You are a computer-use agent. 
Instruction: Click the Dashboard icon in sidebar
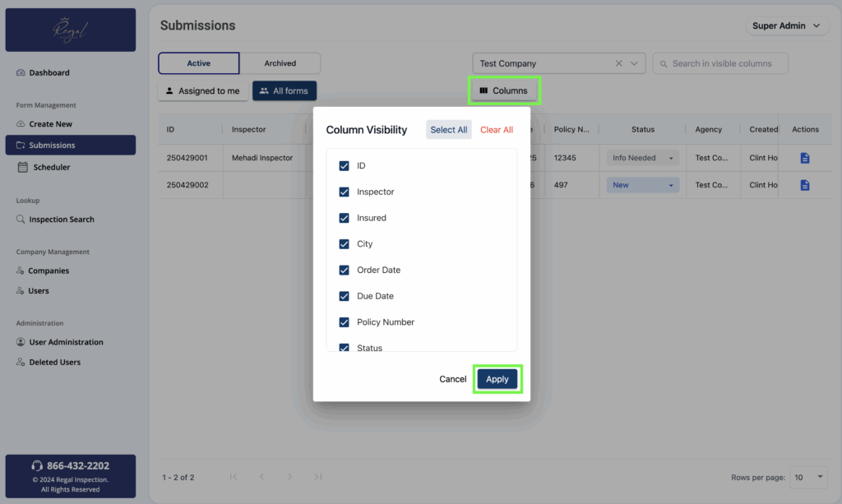(21, 73)
